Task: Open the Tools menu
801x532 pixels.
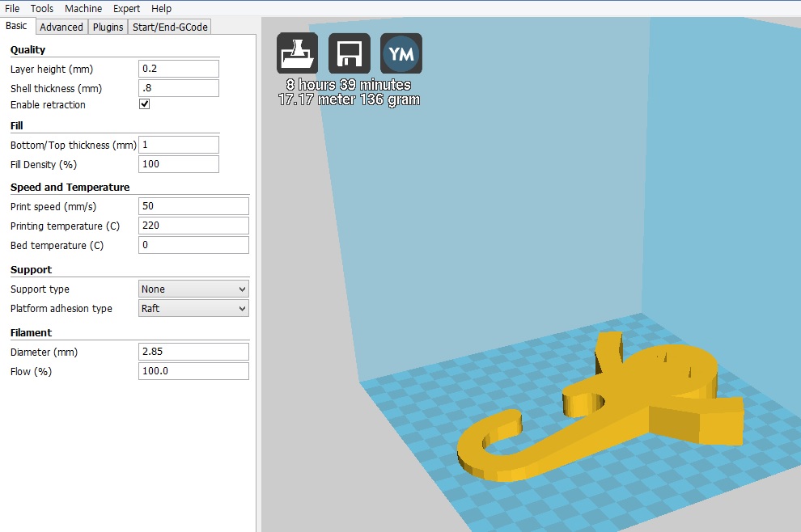Action: [x=42, y=9]
